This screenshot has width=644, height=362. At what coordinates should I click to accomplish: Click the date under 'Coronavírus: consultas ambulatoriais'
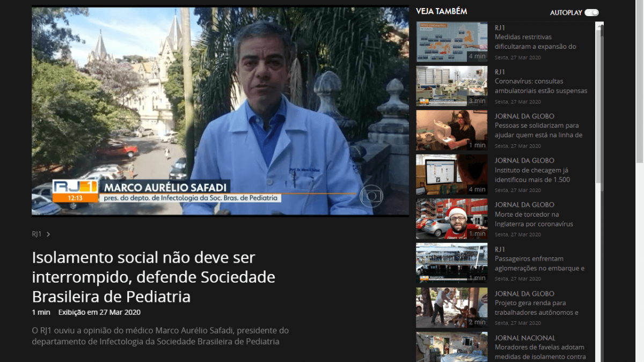[x=518, y=102]
